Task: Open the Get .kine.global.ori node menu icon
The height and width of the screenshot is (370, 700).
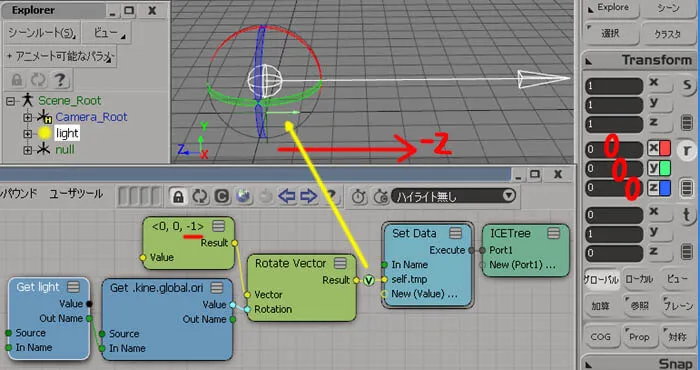Action: [217, 288]
